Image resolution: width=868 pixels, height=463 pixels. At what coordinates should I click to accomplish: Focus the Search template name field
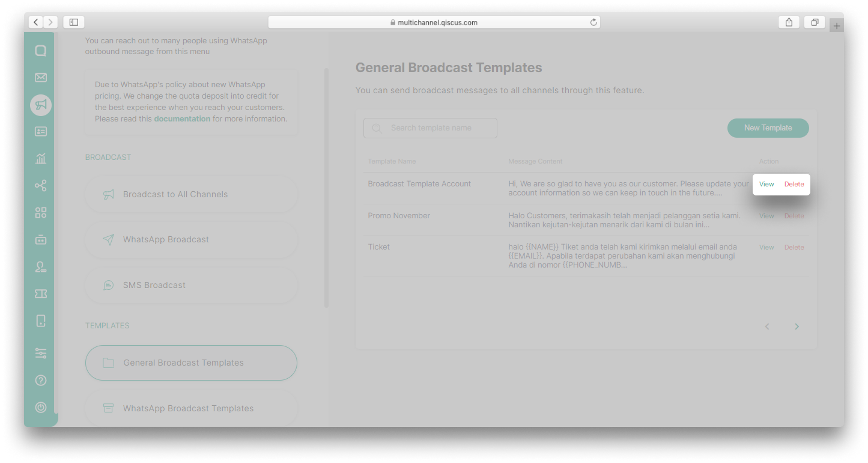click(x=430, y=128)
